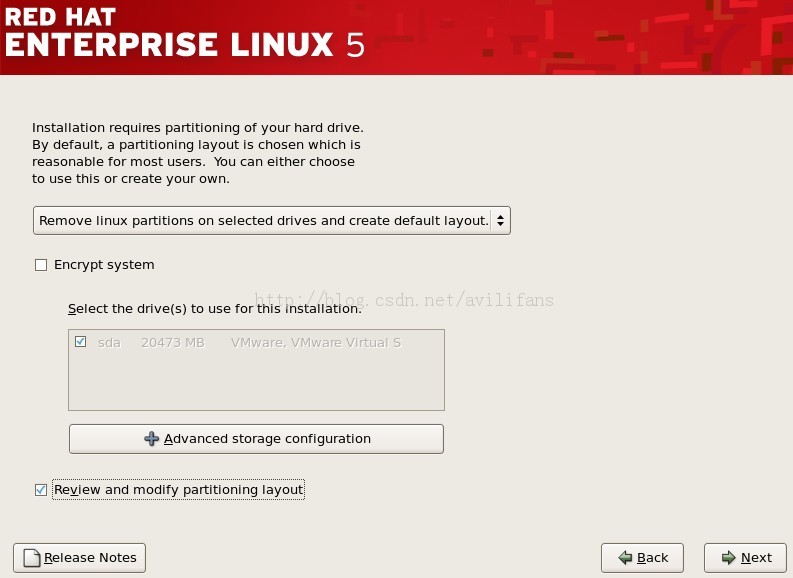Click the document icon beside Release Notes
793x578 pixels.
[31, 558]
